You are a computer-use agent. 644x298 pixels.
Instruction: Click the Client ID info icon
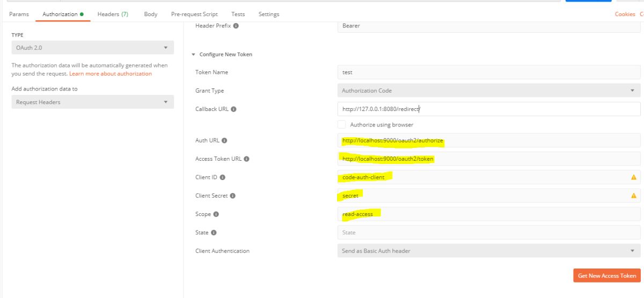pos(222,177)
